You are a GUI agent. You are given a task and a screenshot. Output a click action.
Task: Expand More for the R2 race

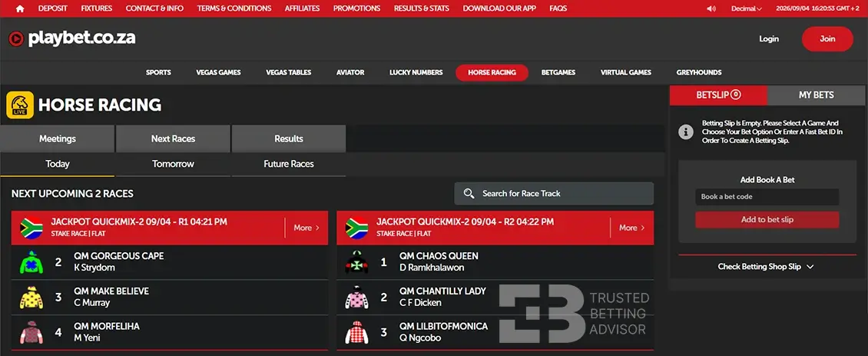pos(631,228)
